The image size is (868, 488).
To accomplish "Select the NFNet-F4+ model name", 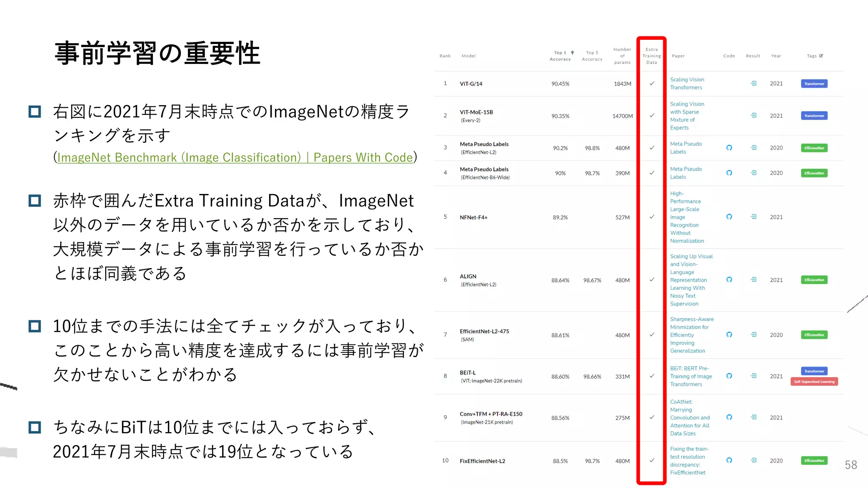I will [473, 217].
